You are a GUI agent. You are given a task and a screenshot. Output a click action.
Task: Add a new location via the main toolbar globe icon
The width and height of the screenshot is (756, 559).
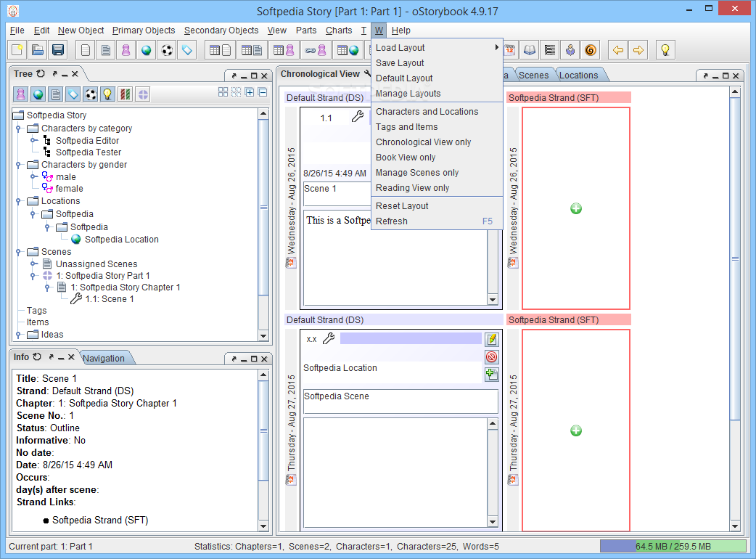(147, 50)
